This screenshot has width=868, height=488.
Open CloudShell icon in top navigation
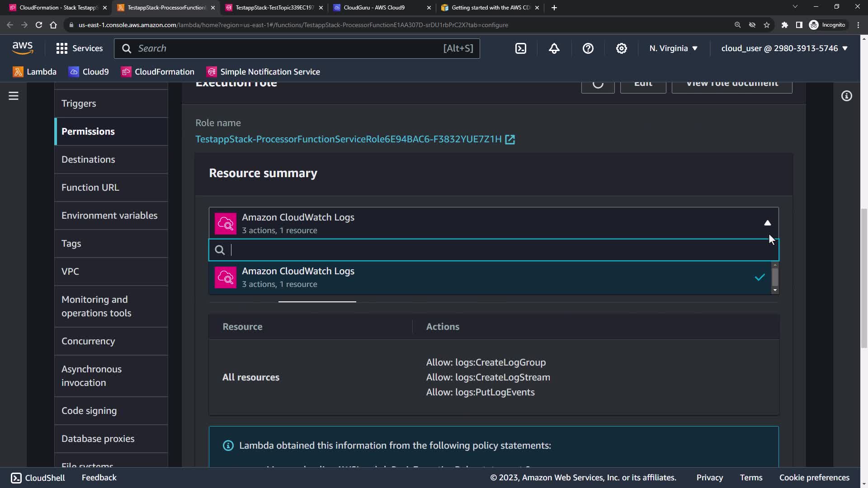[x=521, y=48]
